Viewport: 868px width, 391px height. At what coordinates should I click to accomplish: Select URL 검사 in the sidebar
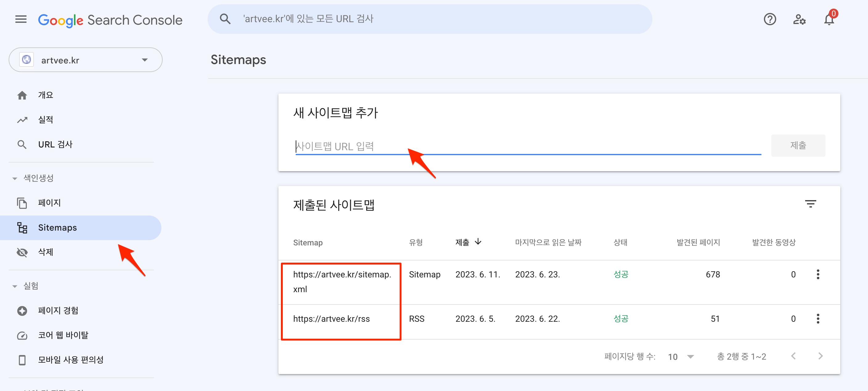tap(55, 144)
